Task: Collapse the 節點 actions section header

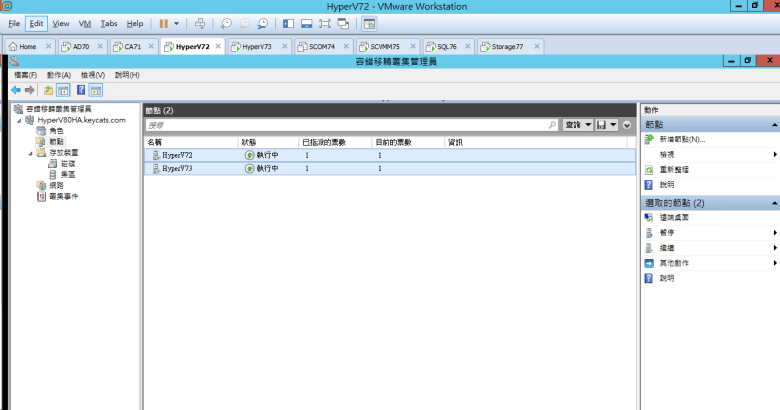Action: click(x=774, y=125)
